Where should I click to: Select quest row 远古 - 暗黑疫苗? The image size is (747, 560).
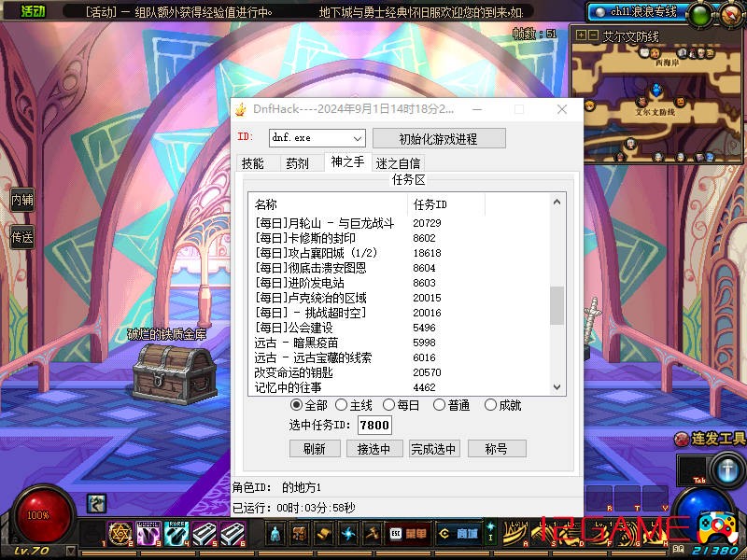tap(400, 343)
